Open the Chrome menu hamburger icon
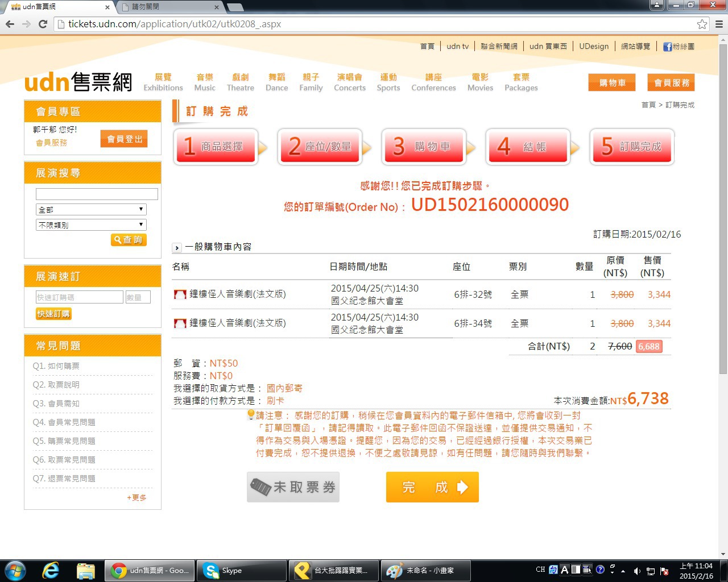The width and height of the screenshot is (728, 582). [719, 24]
